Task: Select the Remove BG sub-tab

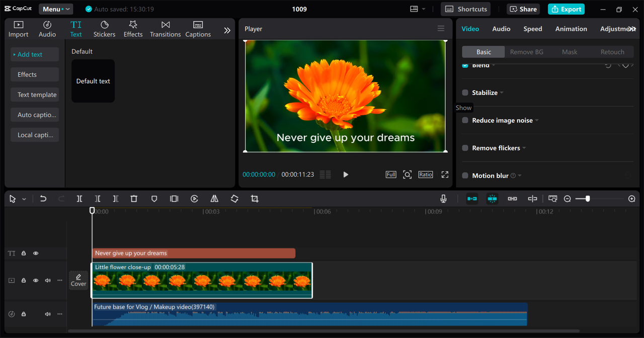Action: pos(527,52)
